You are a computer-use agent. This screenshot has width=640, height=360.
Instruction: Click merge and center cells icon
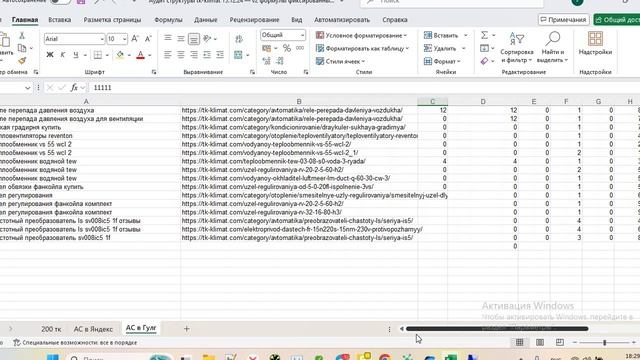(x=238, y=55)
